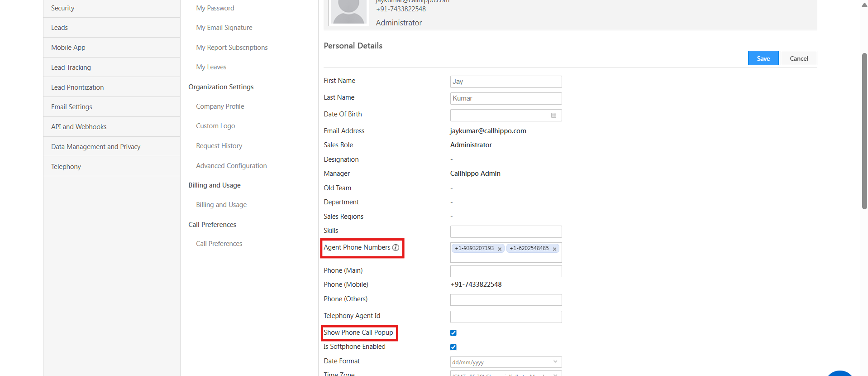Click the Skills input field
Screen dimensions: 868x376
pyautogui.click(x=506, y=231)
